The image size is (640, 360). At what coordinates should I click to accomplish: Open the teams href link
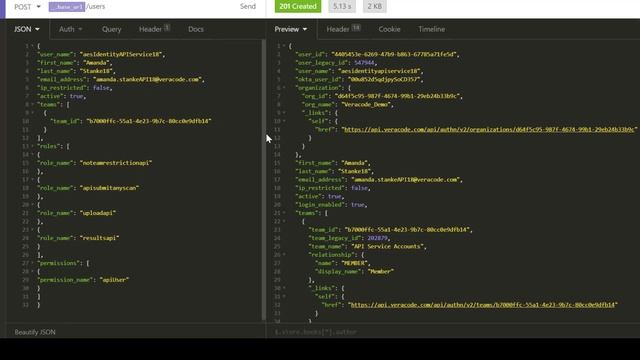click(x=483, y=305)
